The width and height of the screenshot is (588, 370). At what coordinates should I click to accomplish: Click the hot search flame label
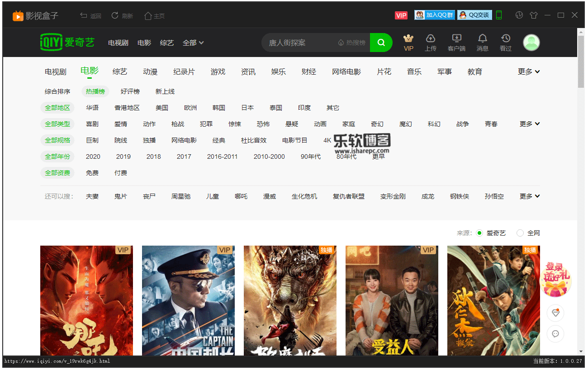tap(352, 43)
